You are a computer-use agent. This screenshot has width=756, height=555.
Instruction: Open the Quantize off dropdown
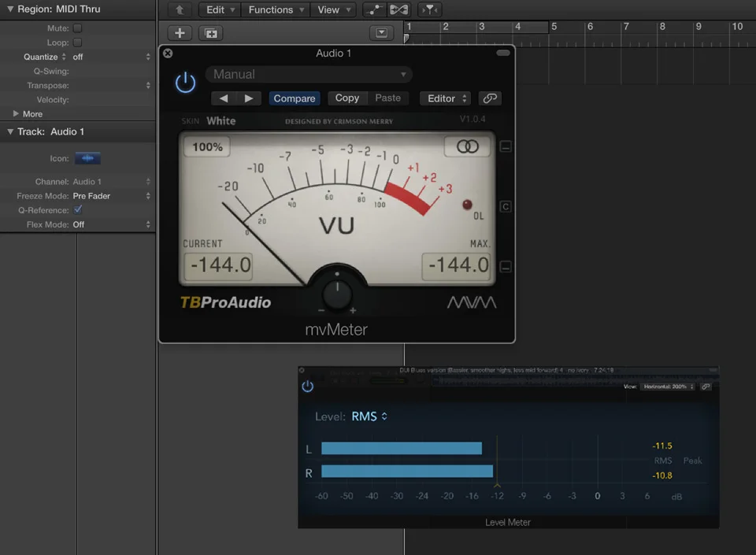coord(111,57)
